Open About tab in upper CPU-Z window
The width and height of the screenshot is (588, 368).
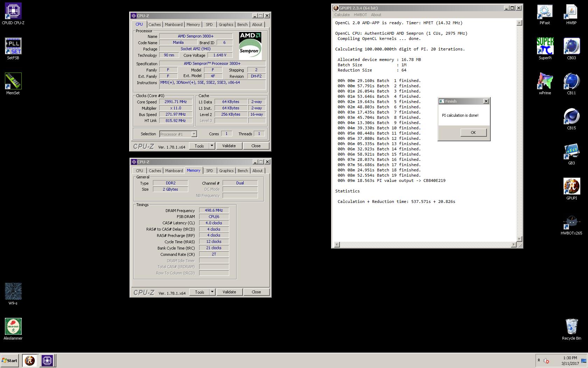pos(257,25)
